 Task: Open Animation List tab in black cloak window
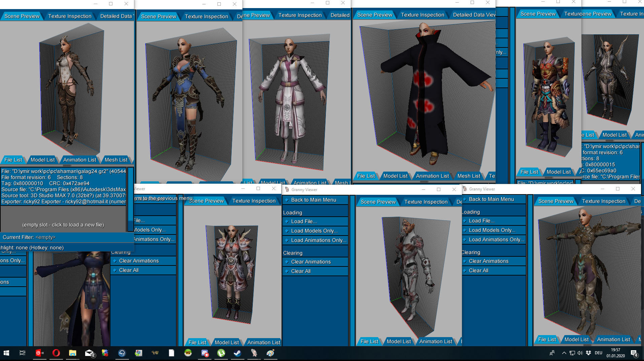(x=432, y=176)
